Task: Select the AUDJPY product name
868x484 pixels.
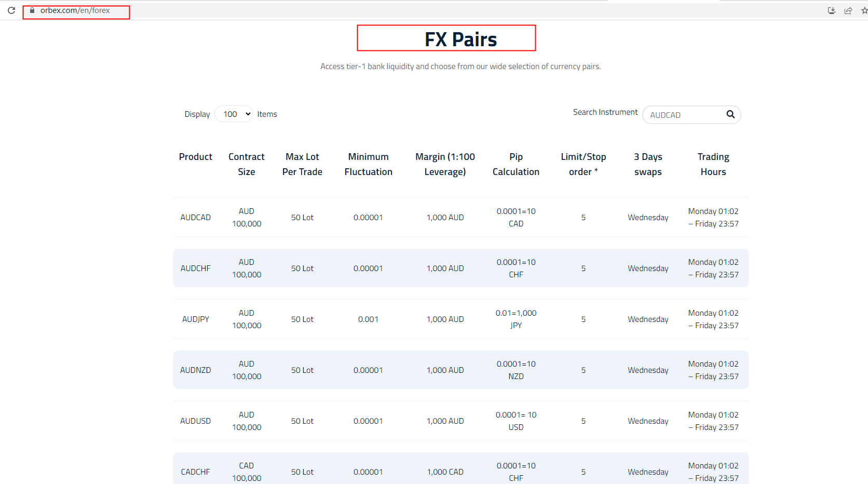Action: click(x=195, y=319)
